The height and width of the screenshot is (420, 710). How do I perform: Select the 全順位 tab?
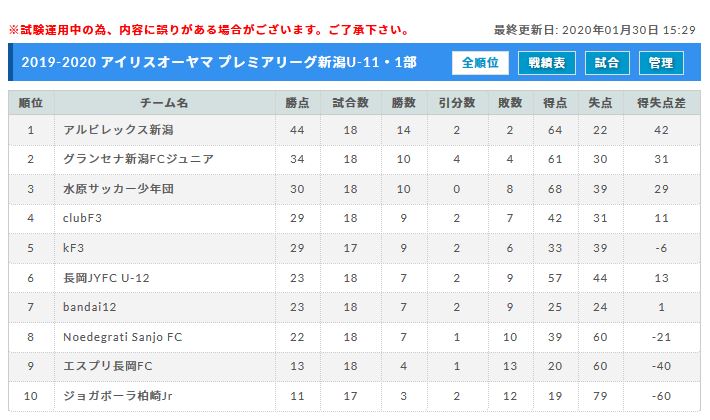pyautogui.click(x=485, y=63)
